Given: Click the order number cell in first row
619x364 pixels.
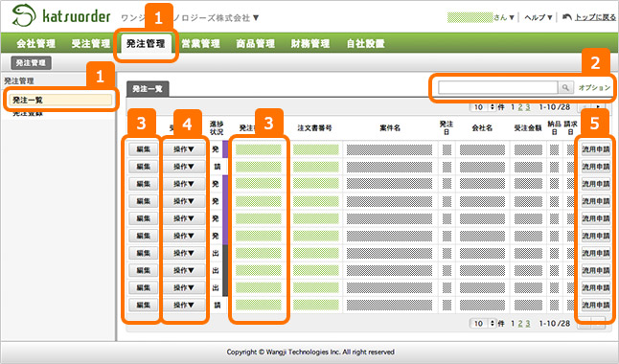Looking at the screenshot, I should [259, 149].
